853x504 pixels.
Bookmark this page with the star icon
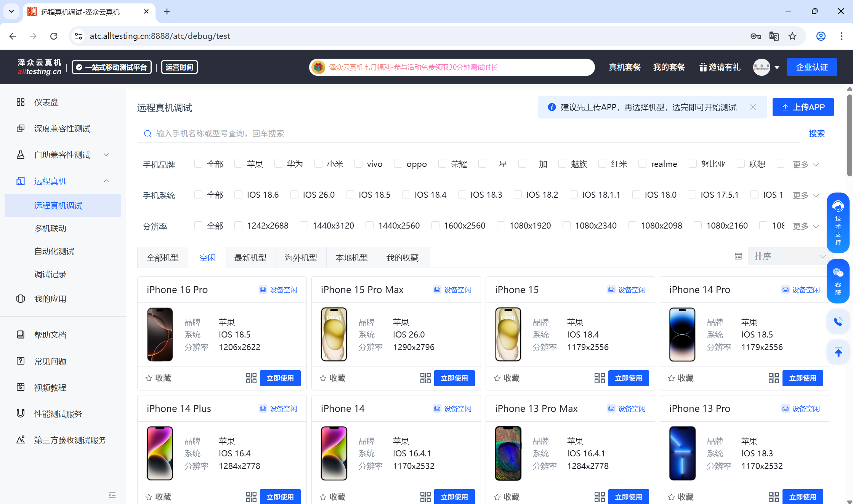click(792, 36)
